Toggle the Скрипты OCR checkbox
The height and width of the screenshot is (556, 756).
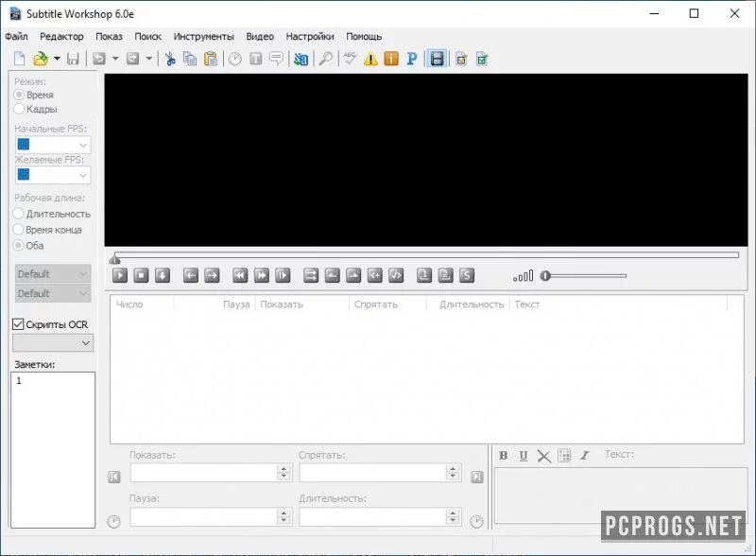point(18,324)
